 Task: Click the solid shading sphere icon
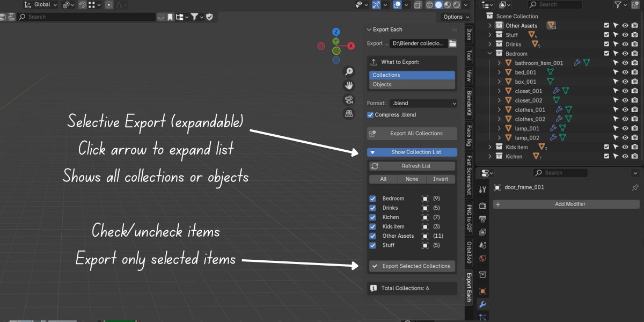pos(438,4)
